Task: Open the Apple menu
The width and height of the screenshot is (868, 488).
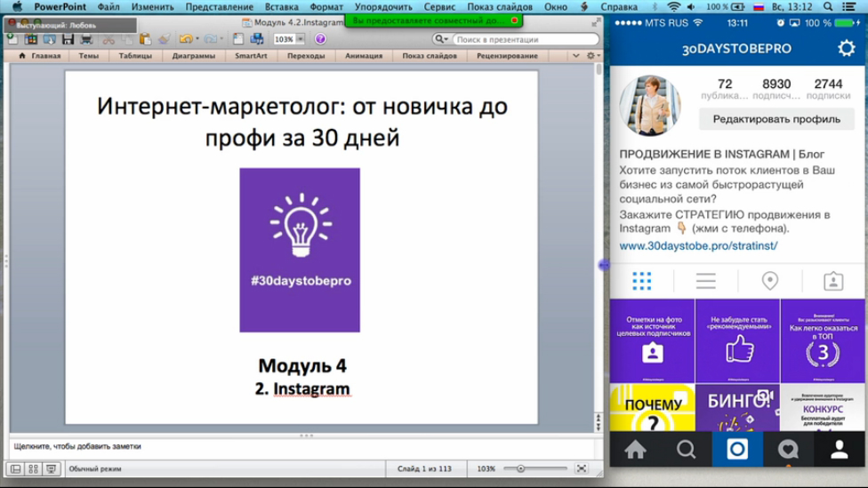Action: (18, 6)
